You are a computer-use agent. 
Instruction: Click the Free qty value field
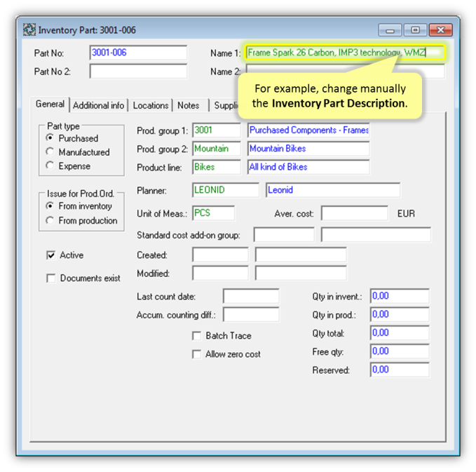tap(400, 351)
